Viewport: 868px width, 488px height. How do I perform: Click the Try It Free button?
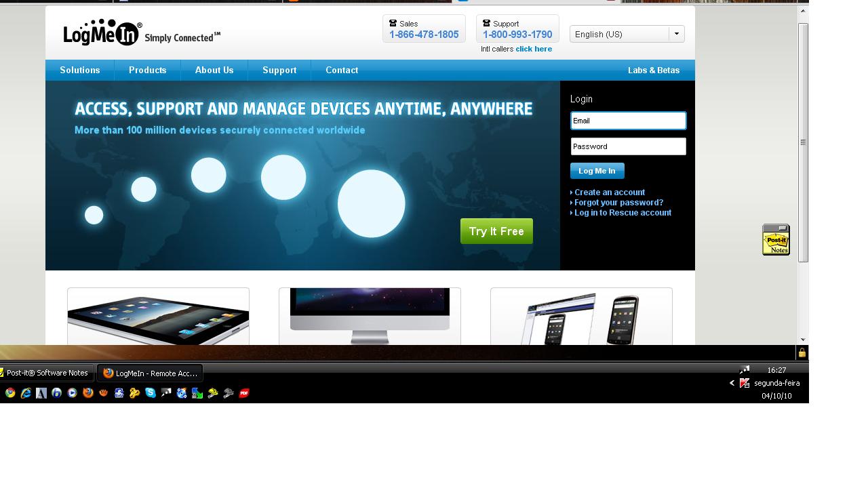496,231
